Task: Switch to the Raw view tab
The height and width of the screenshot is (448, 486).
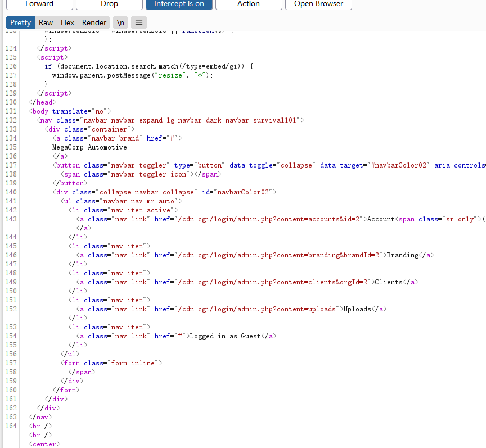Action: click(x=46, y=22)
